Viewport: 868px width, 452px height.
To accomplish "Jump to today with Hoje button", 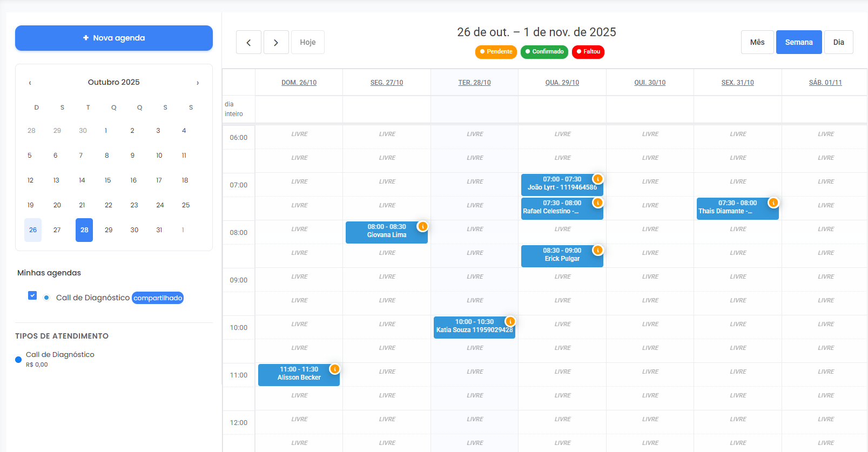I will (308, 42).
